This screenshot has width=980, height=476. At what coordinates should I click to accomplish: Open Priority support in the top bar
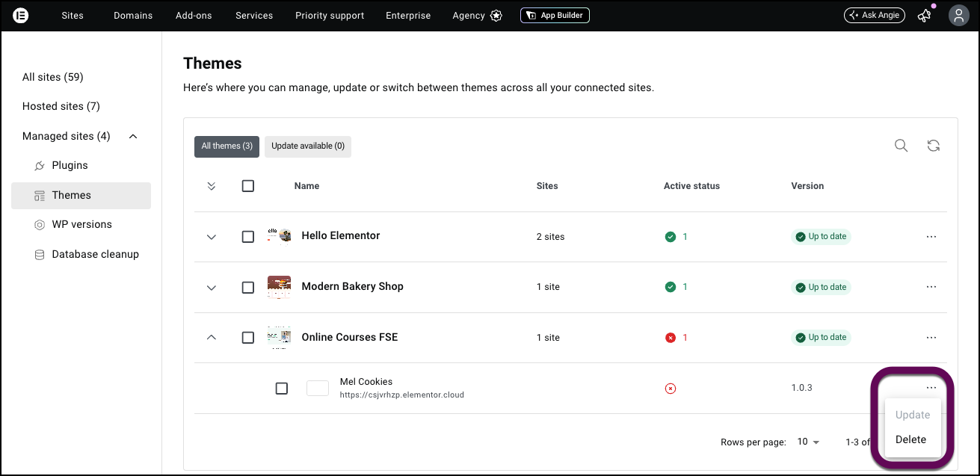coord(330,16)
